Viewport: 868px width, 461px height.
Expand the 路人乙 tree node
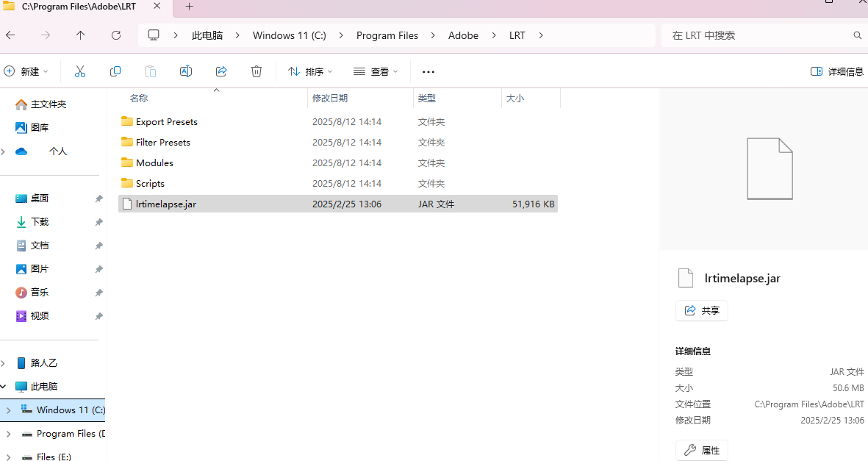click(5, 363)
